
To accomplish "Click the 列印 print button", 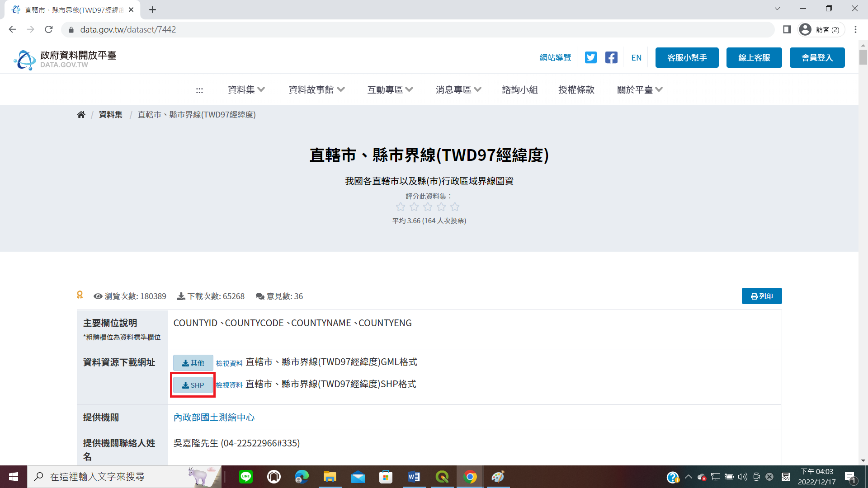I will (762, 296).
